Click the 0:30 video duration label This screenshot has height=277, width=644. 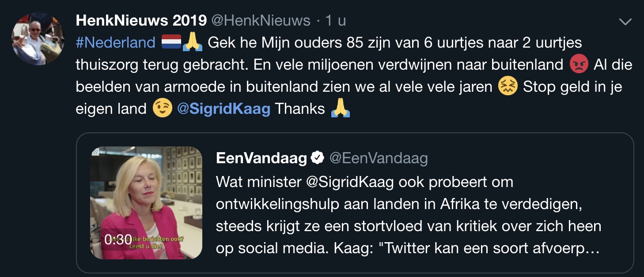[x=118, y=240]
